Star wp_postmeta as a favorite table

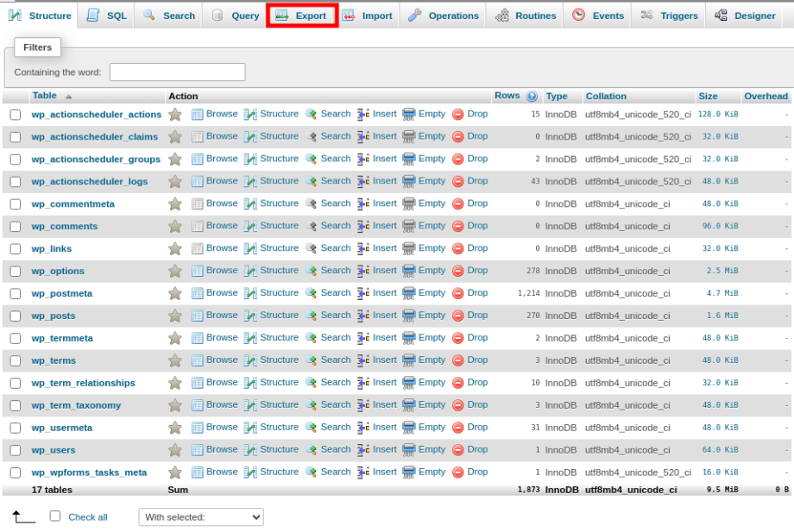click(174, 292)
